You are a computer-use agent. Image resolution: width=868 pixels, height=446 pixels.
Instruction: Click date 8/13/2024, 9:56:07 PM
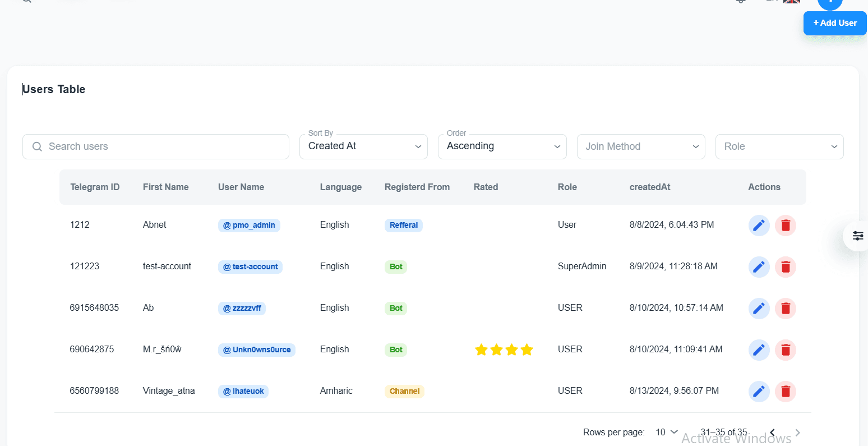point(674,391)
